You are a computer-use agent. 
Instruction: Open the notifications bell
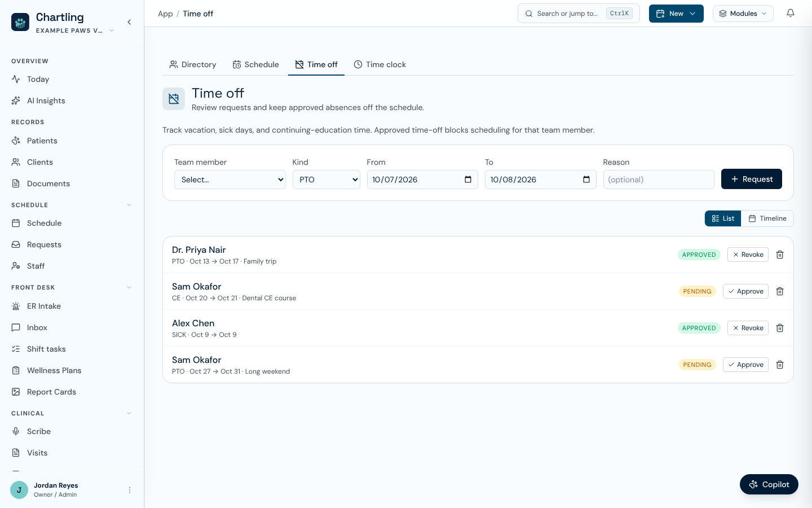tap(791, 14)
